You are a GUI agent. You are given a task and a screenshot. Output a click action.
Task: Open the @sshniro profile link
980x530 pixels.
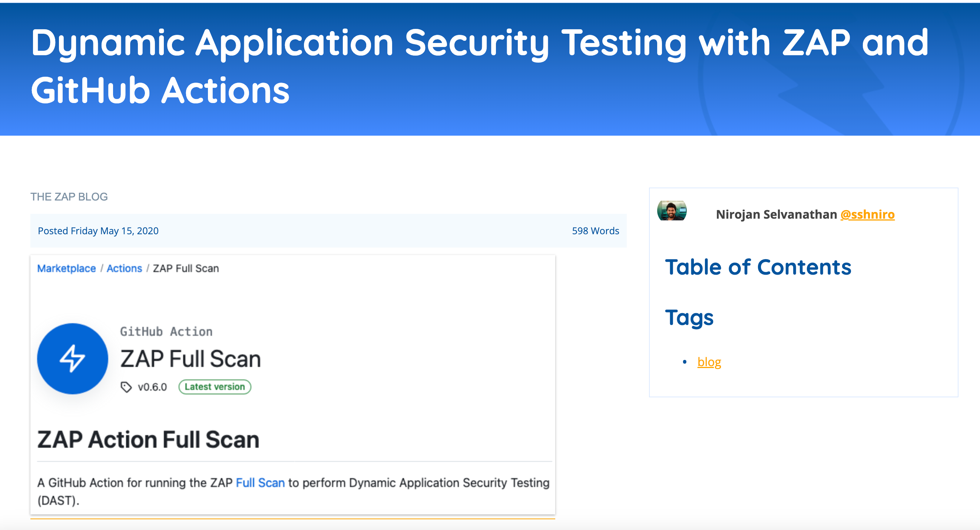click(x=867, y=214)
